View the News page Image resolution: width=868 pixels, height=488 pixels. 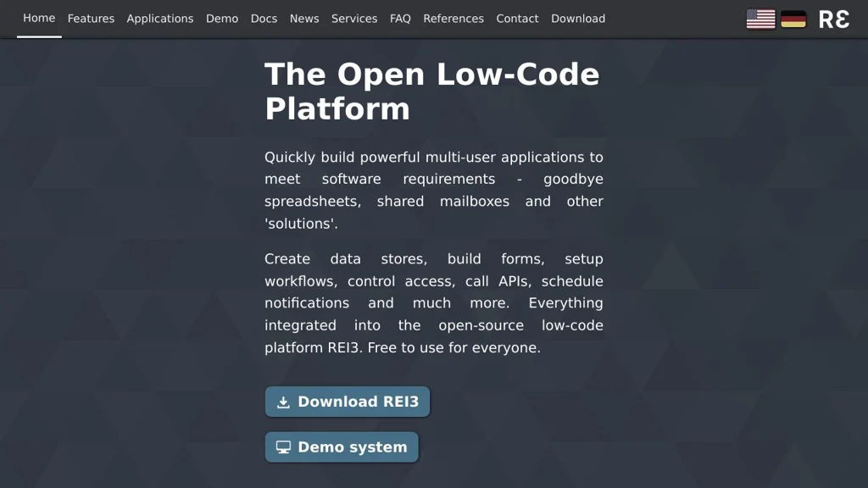tap(304, 19)
